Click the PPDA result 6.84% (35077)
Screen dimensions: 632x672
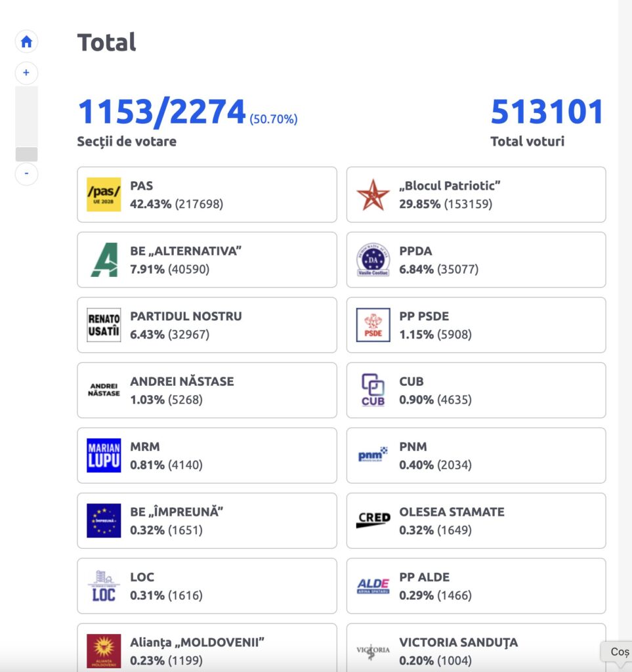click(439, 269)
